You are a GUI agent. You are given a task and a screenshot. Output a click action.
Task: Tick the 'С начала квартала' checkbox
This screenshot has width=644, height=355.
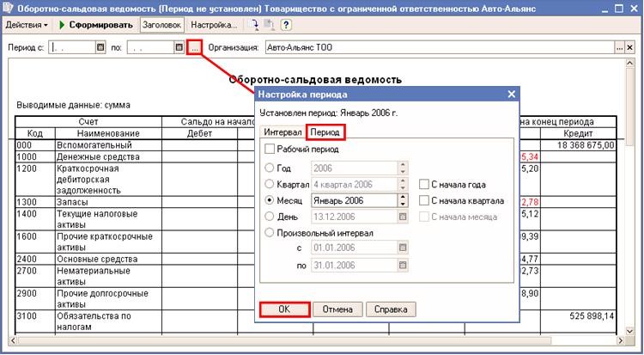pos(424,201)
